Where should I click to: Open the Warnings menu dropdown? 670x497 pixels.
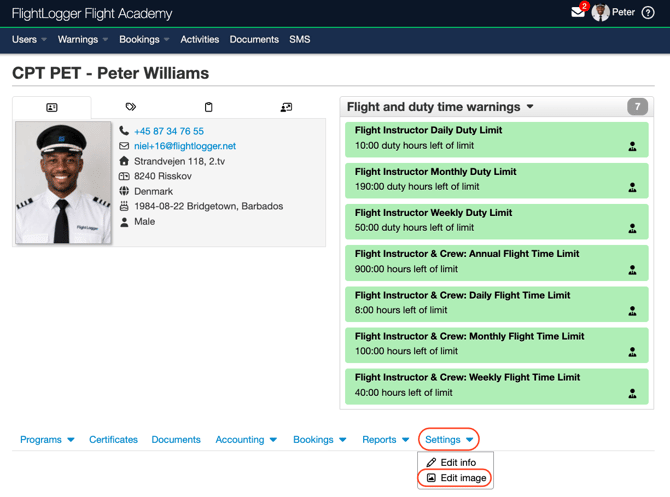click(x=83, y=39)
